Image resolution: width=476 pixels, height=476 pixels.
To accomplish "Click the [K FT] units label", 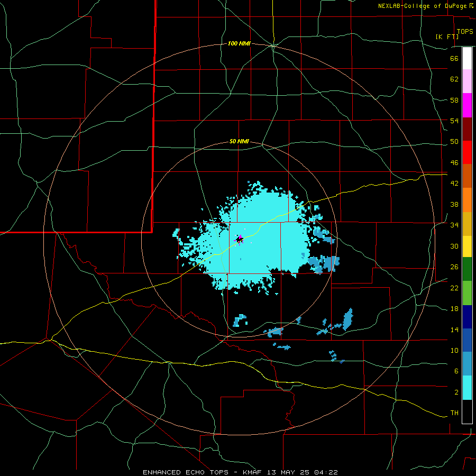I will point(447,36).
